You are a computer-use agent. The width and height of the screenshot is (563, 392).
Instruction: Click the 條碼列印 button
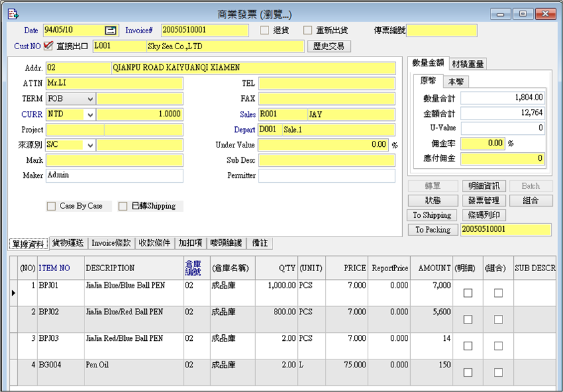485,215
